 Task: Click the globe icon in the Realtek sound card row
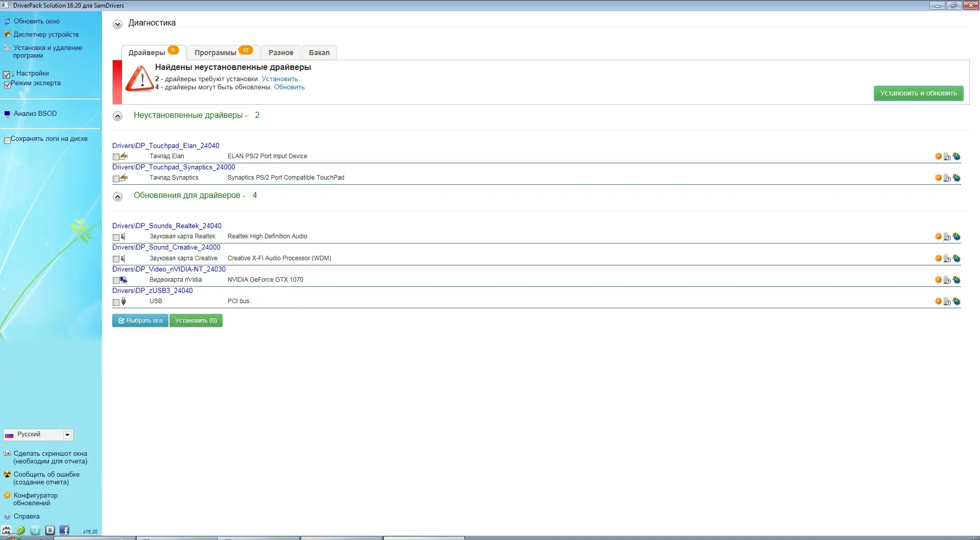coord(957,236)
